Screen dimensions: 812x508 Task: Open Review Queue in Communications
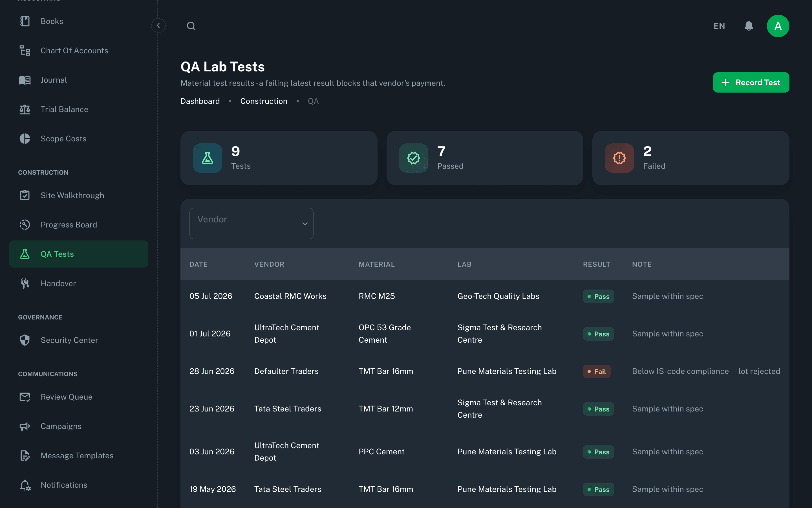click(x=78, y=397)
